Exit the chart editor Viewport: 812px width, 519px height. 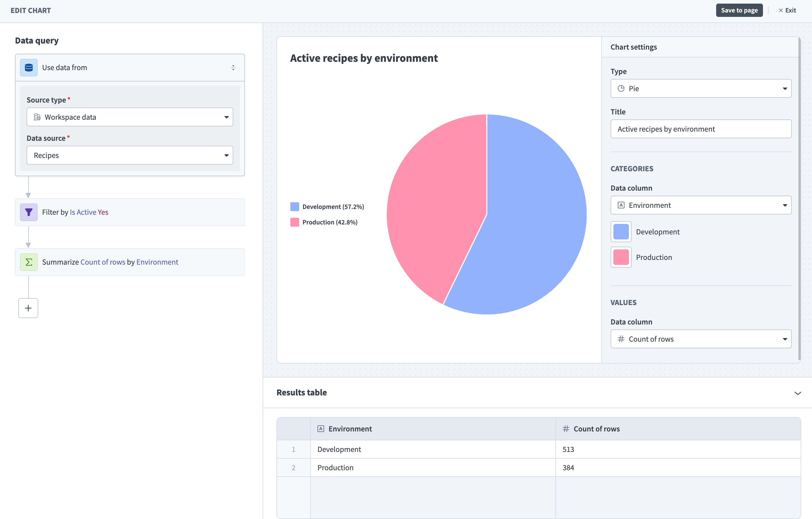[x=787, y=11]
